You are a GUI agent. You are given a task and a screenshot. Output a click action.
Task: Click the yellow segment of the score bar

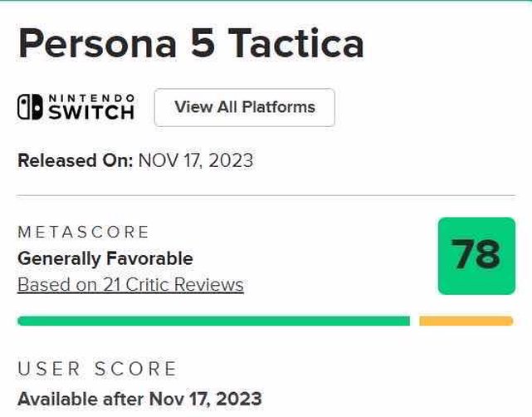coord(466,321)
